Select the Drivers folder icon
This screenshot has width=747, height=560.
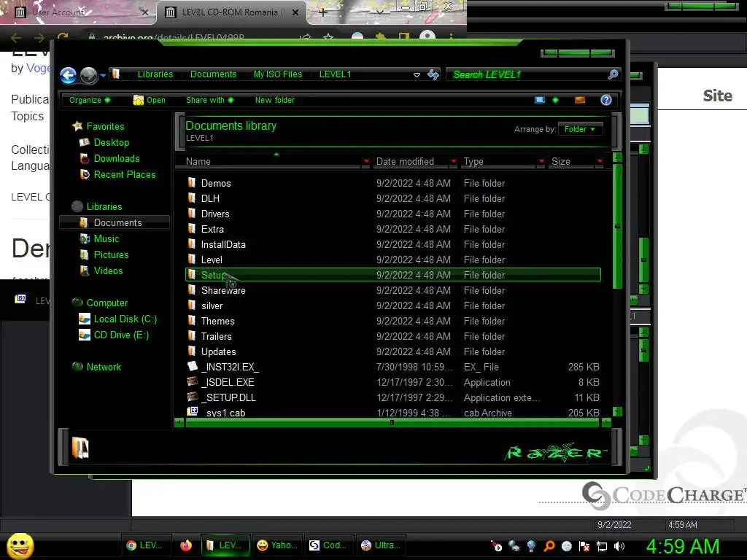tap(192, 214)
